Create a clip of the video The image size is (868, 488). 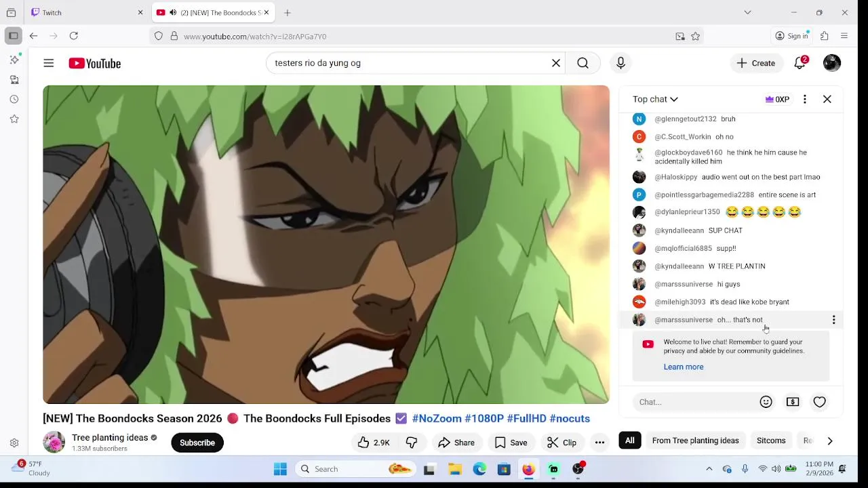[x=561, y=443]
